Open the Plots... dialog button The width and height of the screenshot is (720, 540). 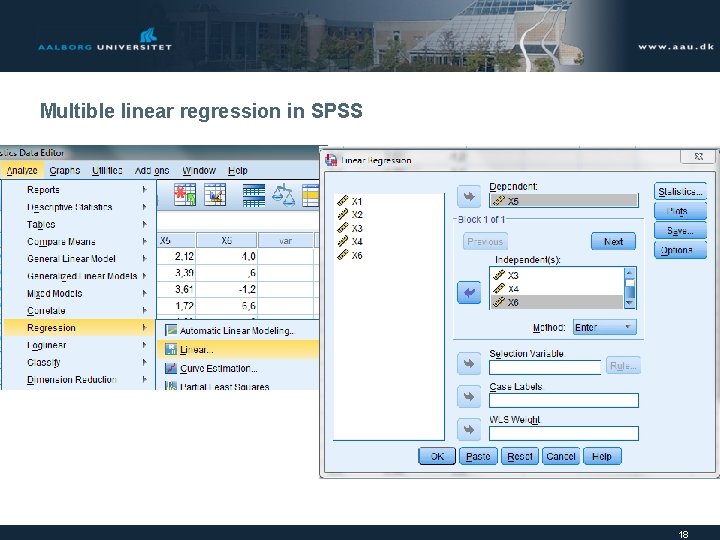pyautogui.click(x=680, y=211)
